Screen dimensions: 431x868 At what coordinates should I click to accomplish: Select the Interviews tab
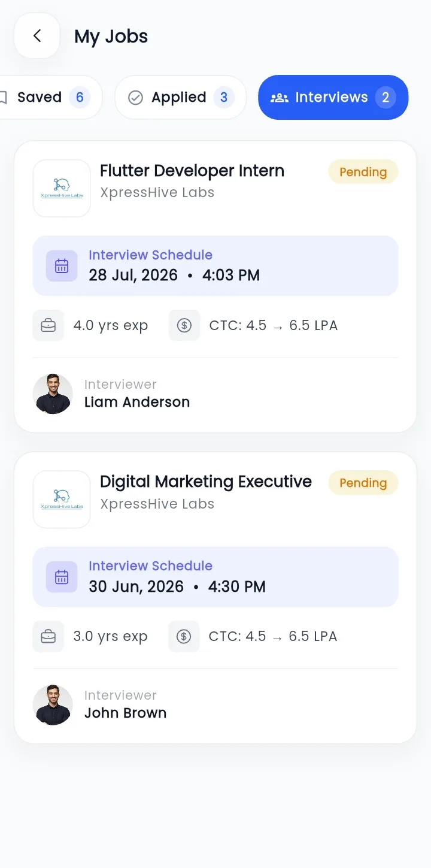tap(333, 97)
